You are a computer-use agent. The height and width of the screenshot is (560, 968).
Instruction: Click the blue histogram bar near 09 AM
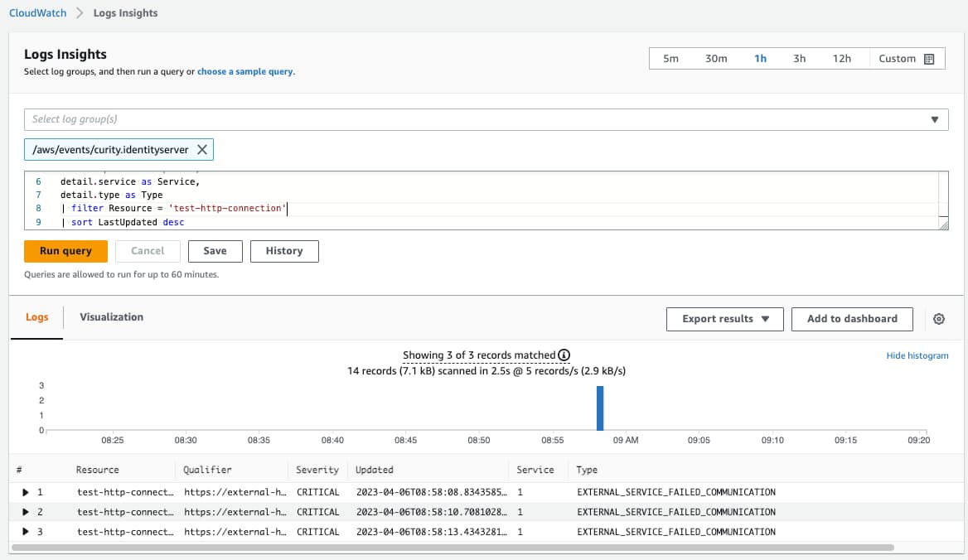click(x=599, y=408)
